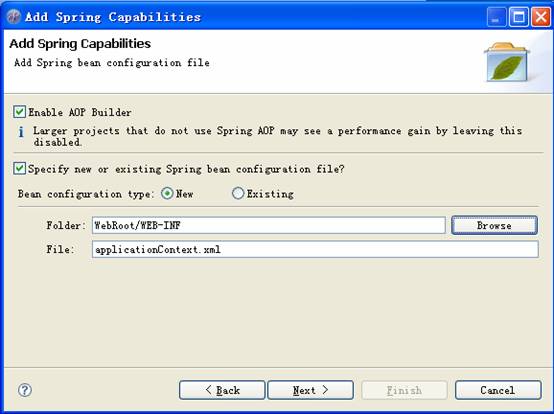554x414 pixels.
Task: Browse for the configuration folder
Action: pyautogui.click(x=494, y=225)
